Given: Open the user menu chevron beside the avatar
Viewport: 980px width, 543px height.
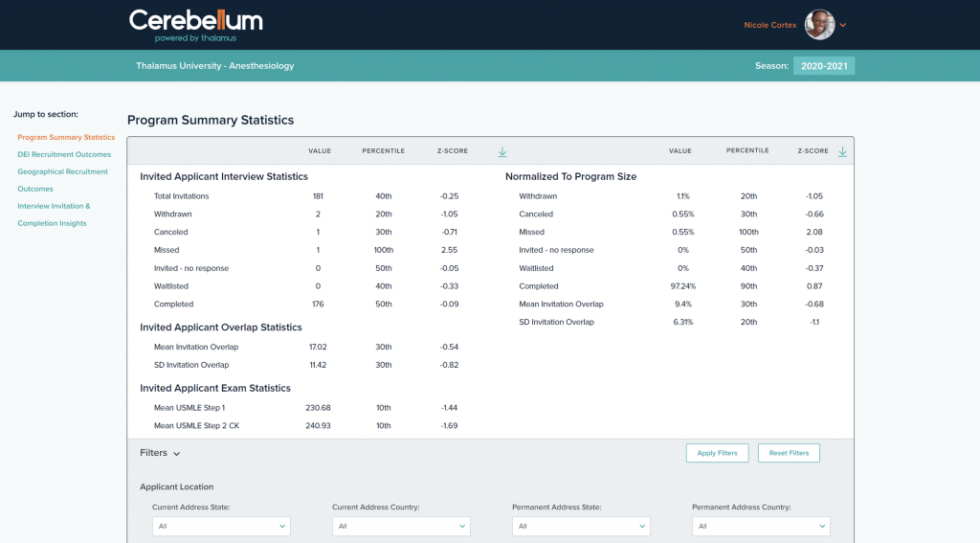Looking at the screenshot, I should [843, 26].
